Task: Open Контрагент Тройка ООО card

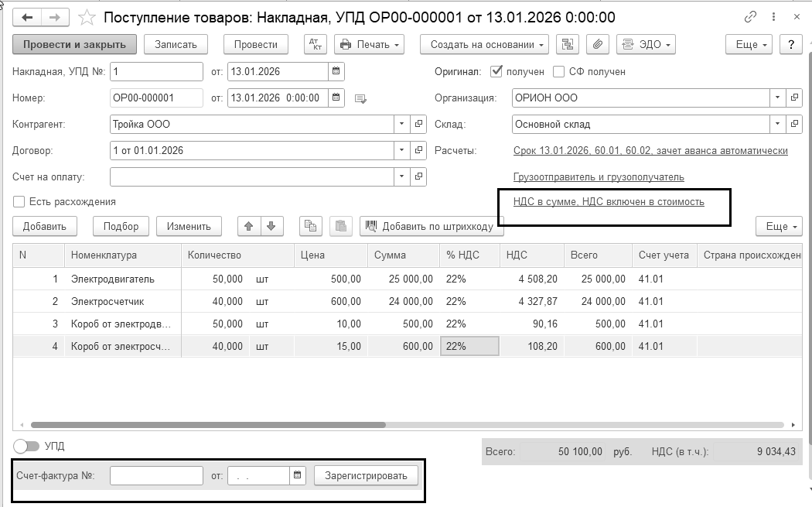Action: point(418,124)
